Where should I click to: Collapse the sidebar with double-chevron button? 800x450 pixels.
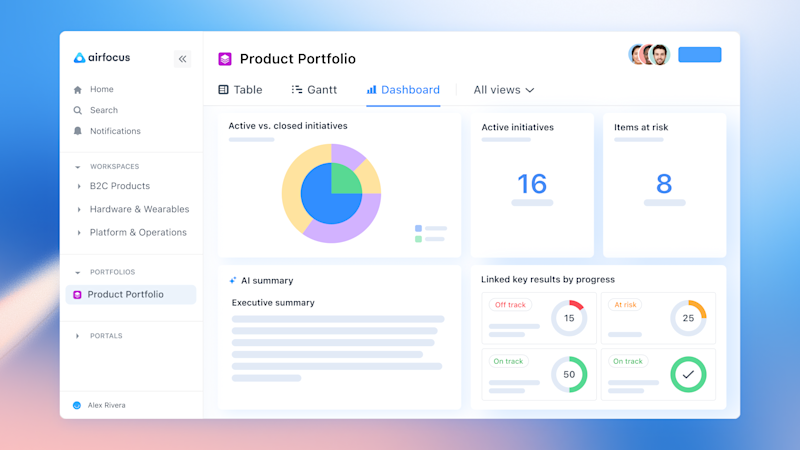(182, 59)
